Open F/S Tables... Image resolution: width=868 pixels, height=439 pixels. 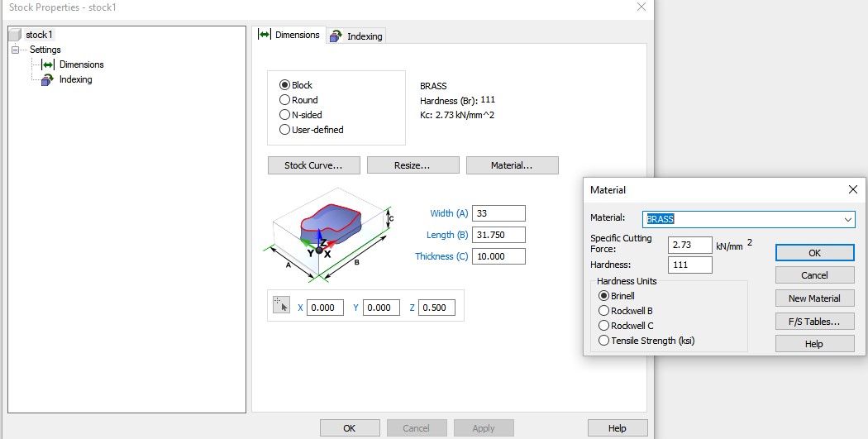[815, 321]
